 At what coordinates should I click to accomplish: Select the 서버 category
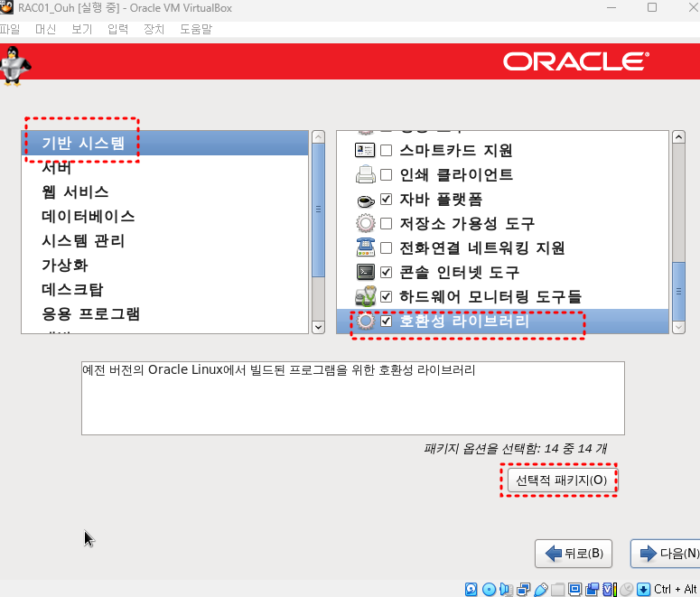tap(164, 167)
